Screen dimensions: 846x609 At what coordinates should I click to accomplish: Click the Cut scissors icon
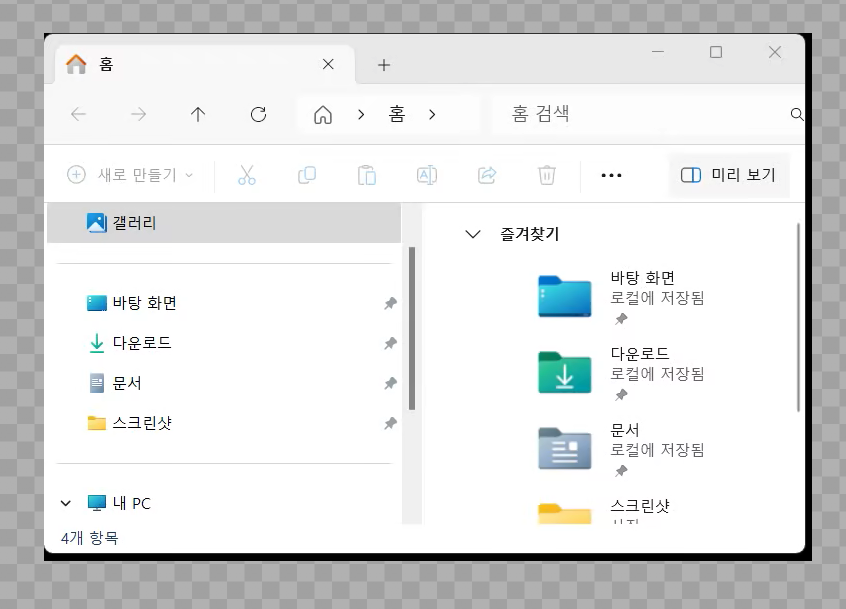tap(247, 175)
